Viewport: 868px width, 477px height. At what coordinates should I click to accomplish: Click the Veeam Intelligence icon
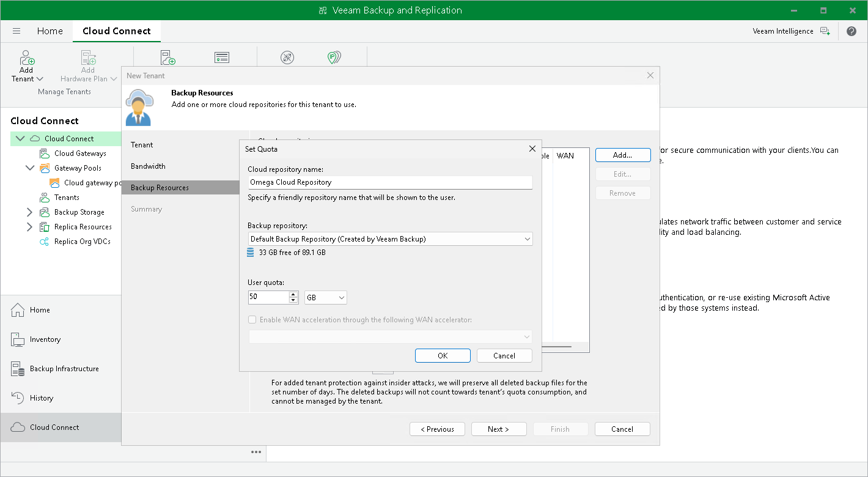(825, 31)
